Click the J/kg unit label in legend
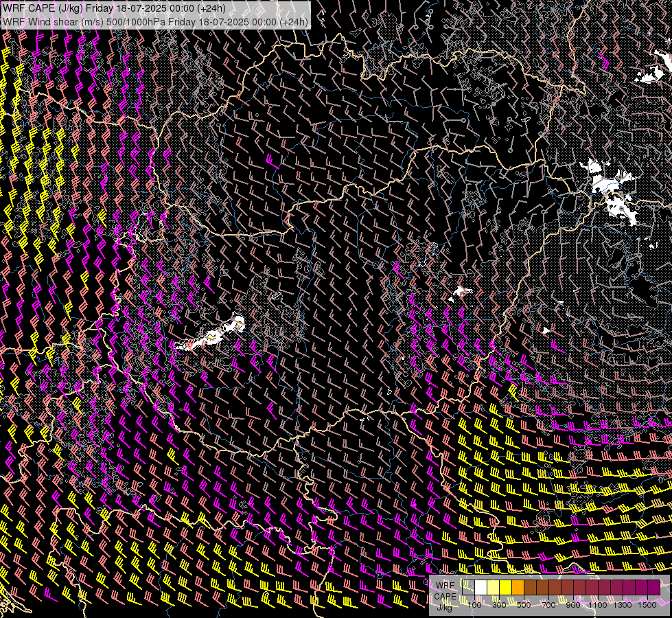The height and width of the screenshot is (618, 672). 444,607
